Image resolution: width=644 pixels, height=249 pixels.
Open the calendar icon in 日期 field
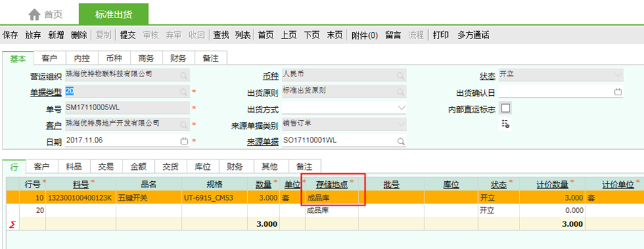(x=184, y=141)
